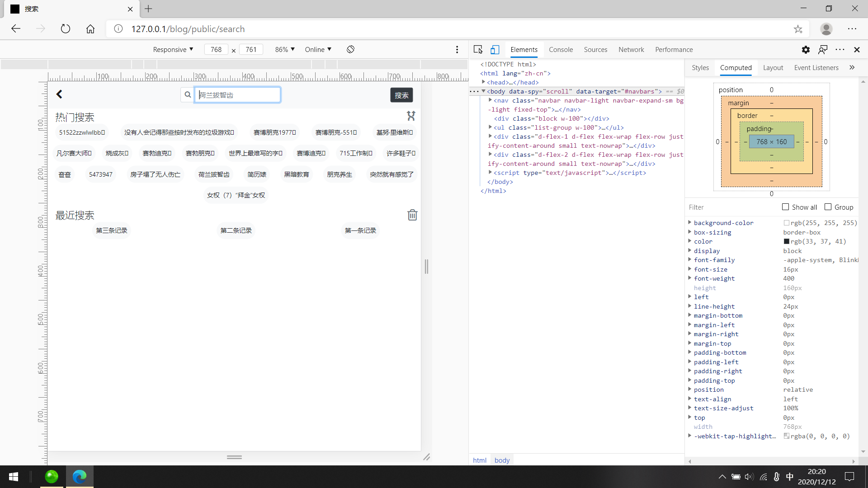
Task: Open the 86% zoom dropdown
Action: pos(285,49)
